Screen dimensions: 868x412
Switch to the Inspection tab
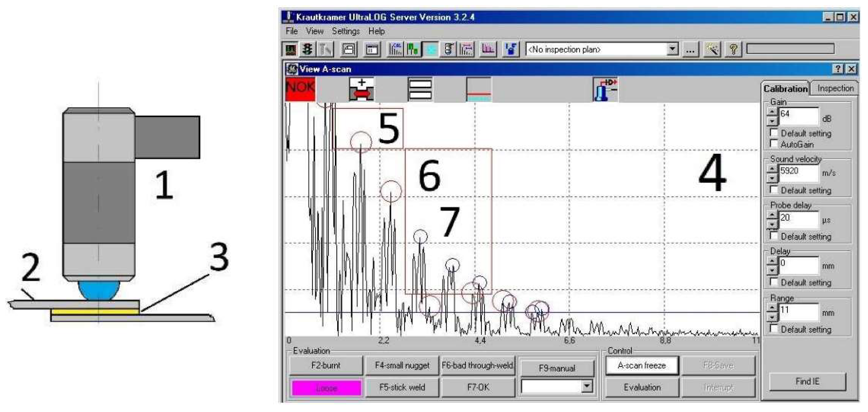[x=835, y=88]
